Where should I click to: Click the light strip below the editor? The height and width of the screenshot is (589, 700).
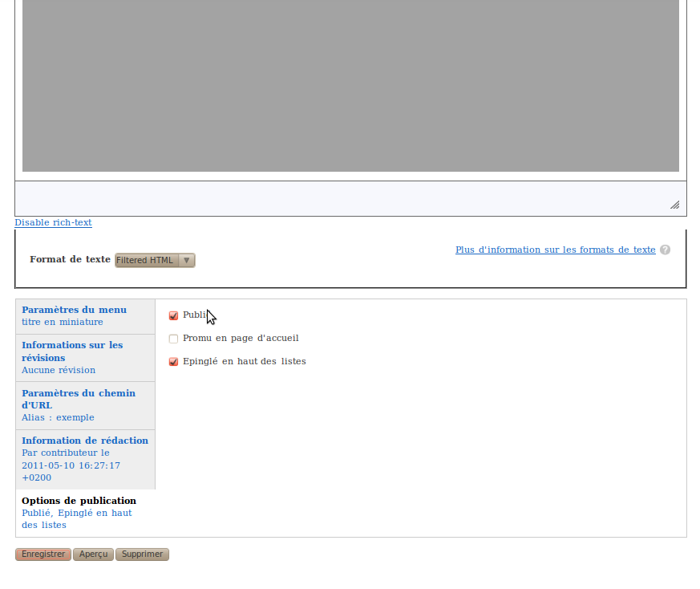point(337,198)
